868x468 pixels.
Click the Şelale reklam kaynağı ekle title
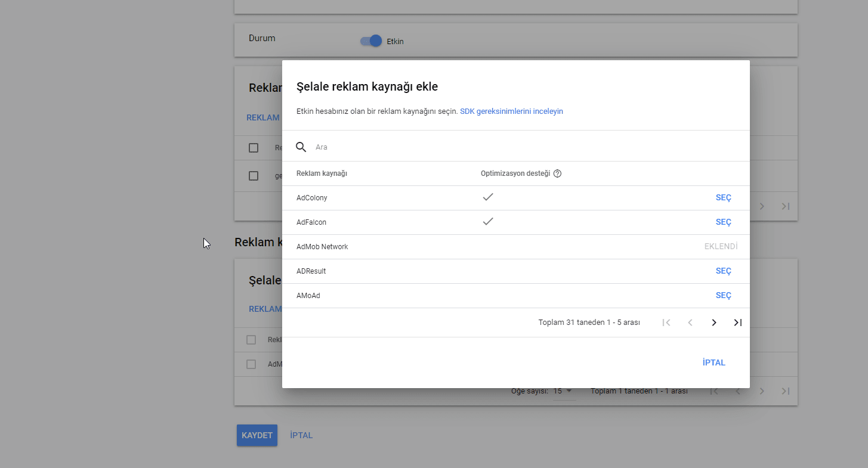(367, 87)
